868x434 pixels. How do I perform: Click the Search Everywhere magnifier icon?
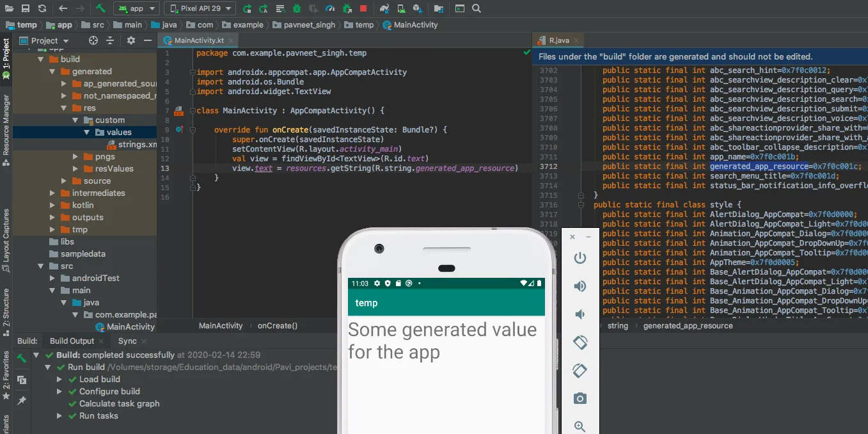click(477, 8)
